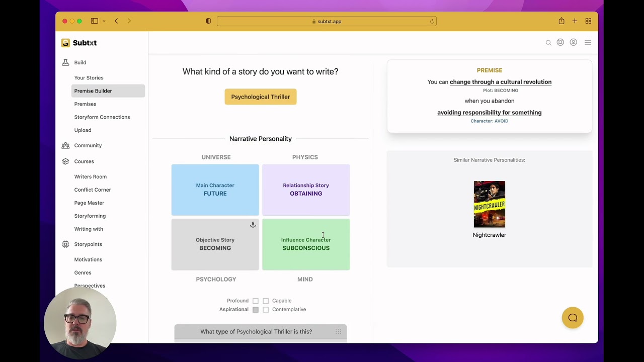
Task: Expand the Safari sidebar dropdown chevron
Action: coord(104,21)
